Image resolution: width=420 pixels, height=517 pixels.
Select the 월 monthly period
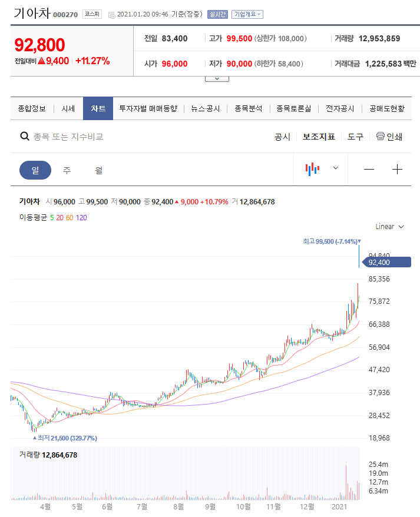(x=98, y=170)
